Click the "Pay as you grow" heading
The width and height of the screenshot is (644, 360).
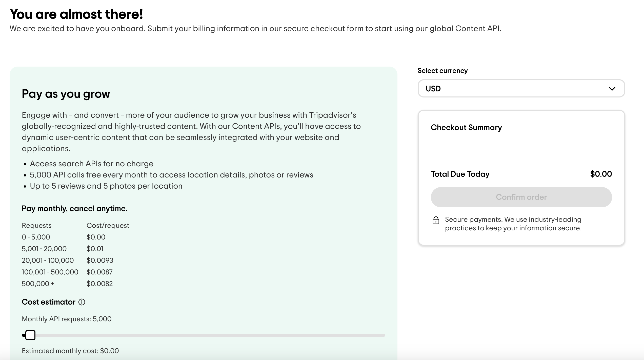66,94
